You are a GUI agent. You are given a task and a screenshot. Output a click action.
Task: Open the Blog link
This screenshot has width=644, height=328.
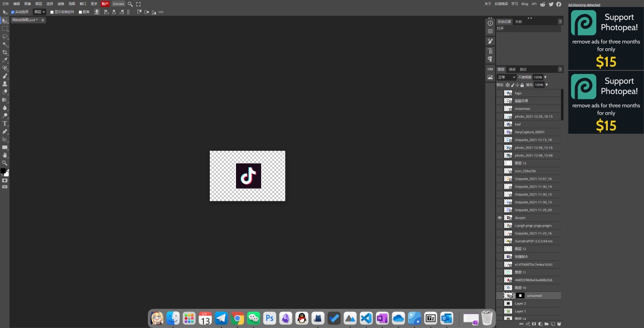[x=525, y=4]
